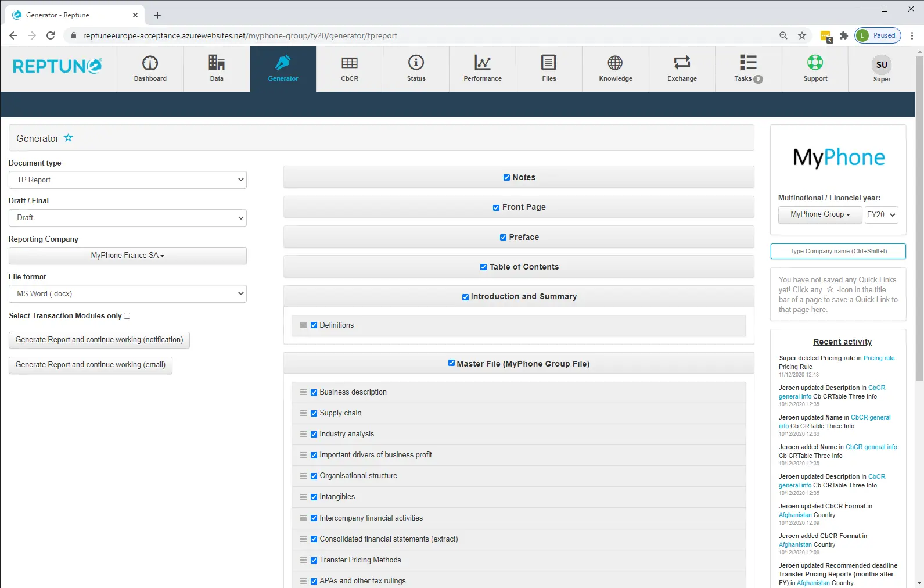Close the Generator - Reptune tab

[x=135, y=15]
